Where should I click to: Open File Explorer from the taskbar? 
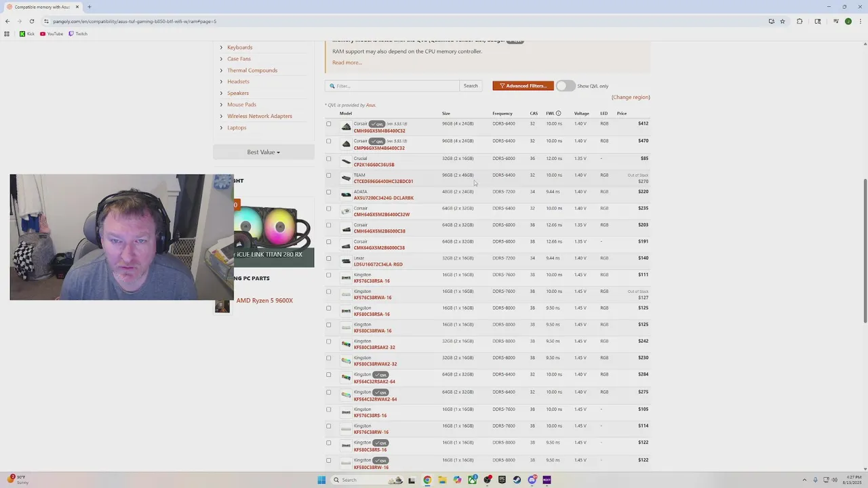[x=442, y=480]
